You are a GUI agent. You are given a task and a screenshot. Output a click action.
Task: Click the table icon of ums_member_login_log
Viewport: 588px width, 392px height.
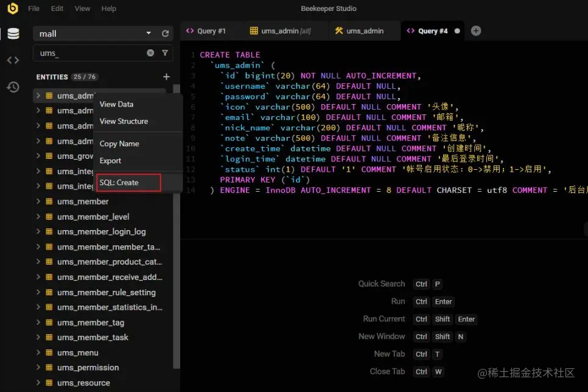coord(49,232)
